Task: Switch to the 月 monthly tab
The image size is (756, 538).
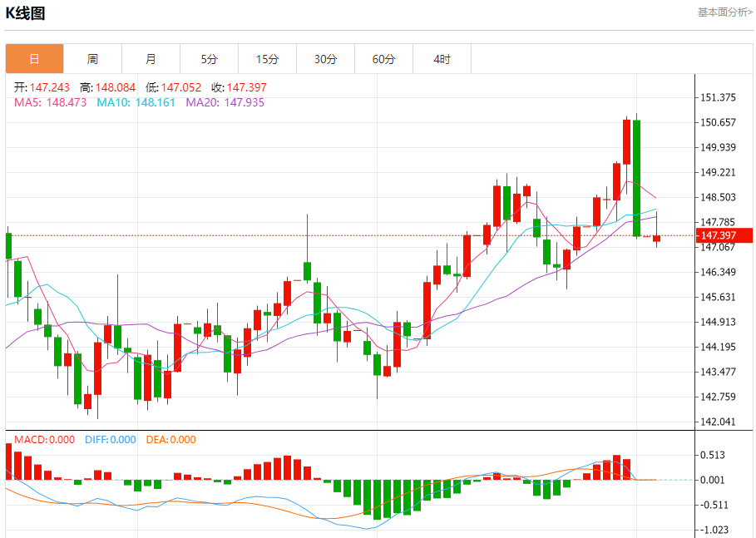Action: coord(151,59)
